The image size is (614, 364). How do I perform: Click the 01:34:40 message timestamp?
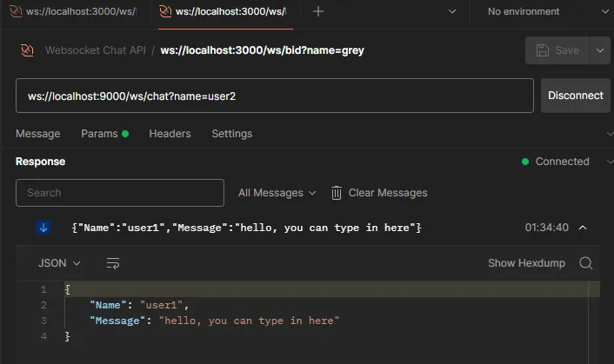pyautogui.click(x=547, y=228)
